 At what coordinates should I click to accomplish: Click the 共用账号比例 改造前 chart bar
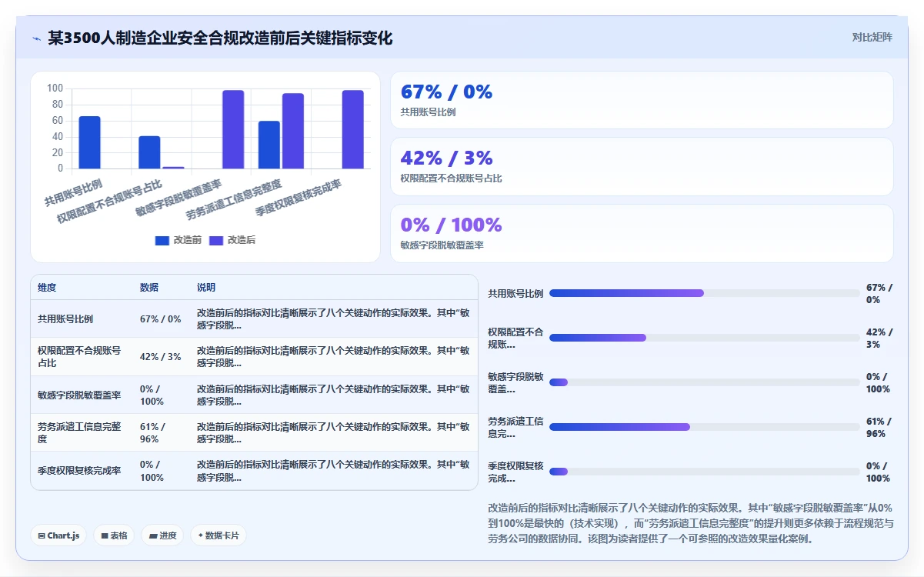point(90,142)
